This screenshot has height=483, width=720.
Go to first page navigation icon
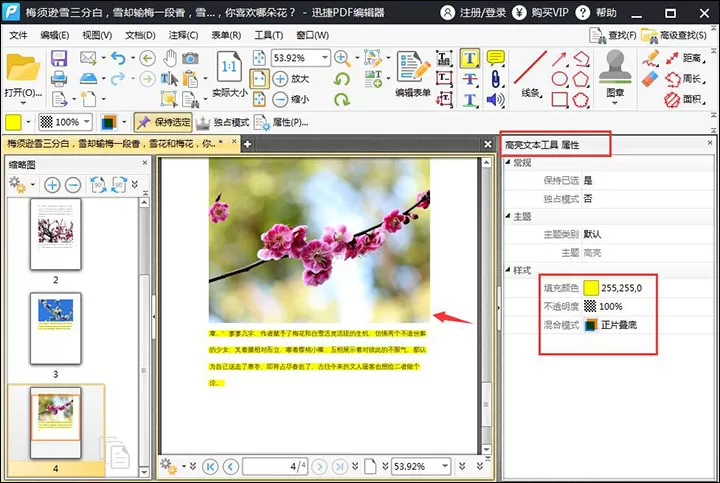210,466
